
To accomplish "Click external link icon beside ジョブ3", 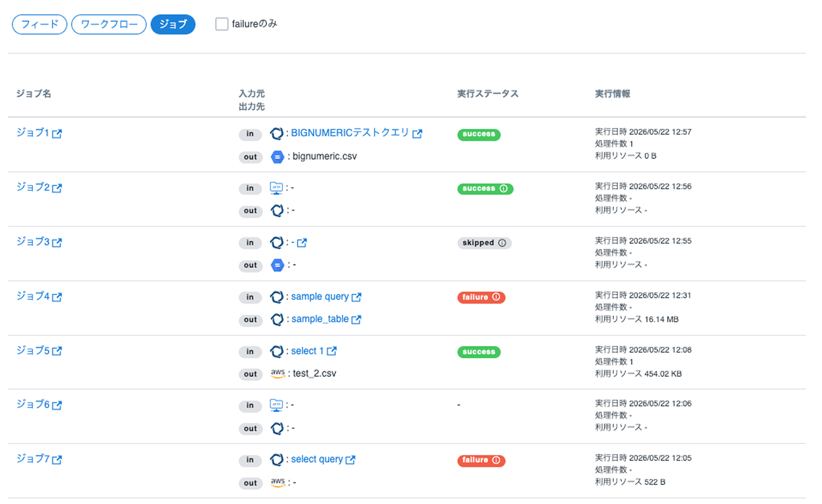I will pos(57,243).
